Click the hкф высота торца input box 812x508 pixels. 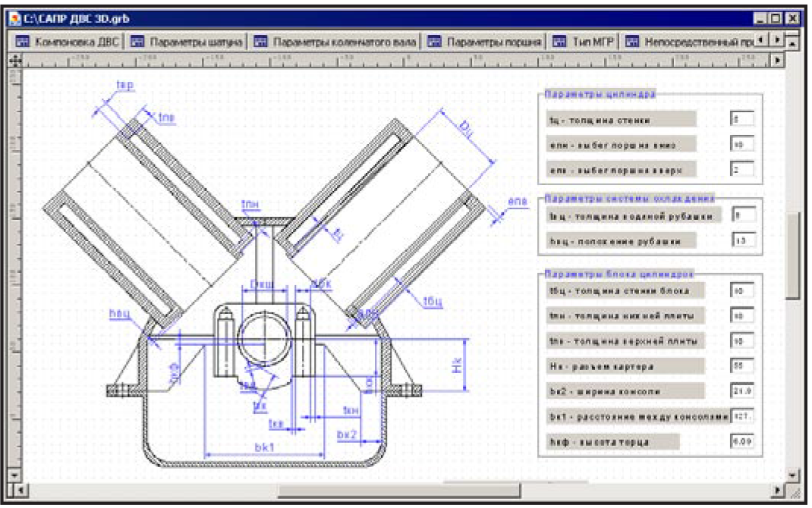pyautogui.click(x=741, y=441)
